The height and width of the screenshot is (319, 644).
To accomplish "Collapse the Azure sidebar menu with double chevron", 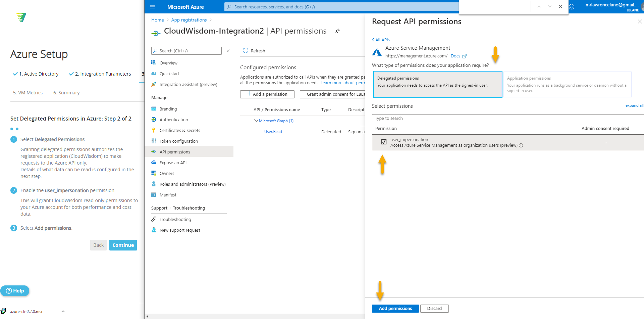I will [x=228, y=51].
